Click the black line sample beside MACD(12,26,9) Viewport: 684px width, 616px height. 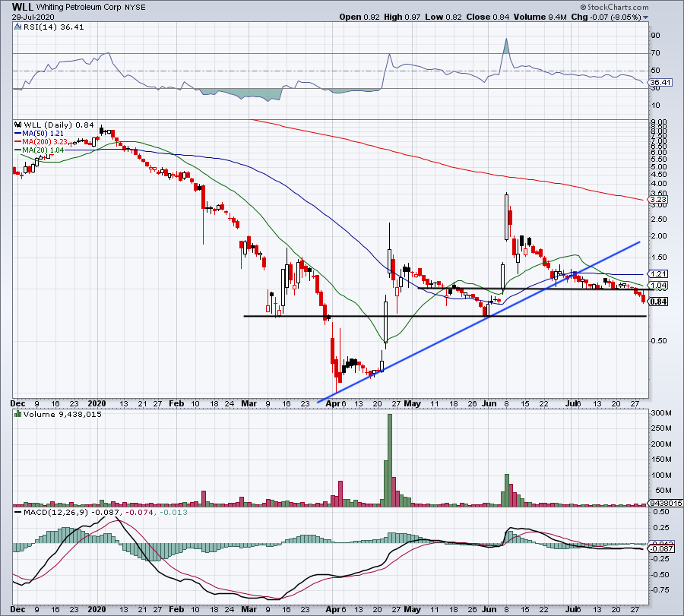click(x=18, y=512)
